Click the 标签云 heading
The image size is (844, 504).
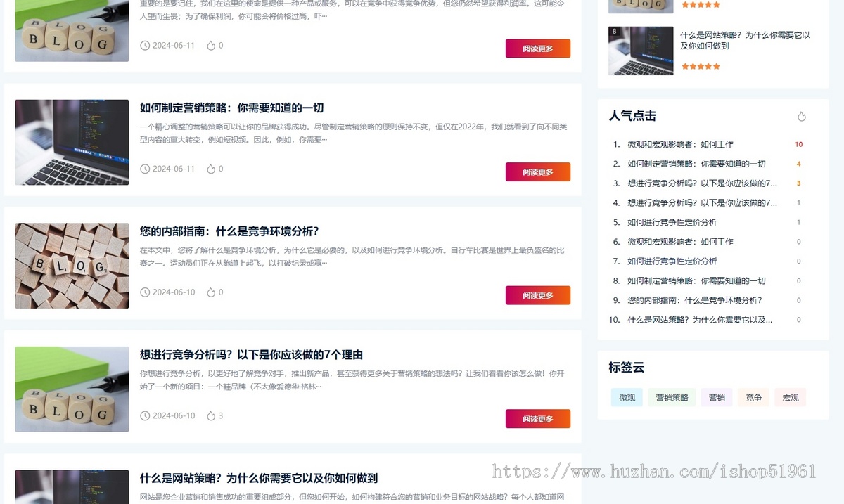click(x=627, y=368)
